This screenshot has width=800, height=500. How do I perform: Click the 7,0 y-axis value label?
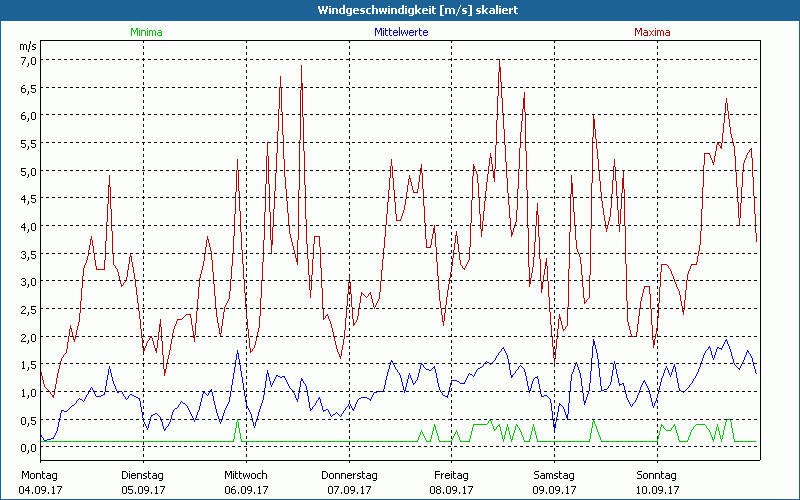pos(27,60)
